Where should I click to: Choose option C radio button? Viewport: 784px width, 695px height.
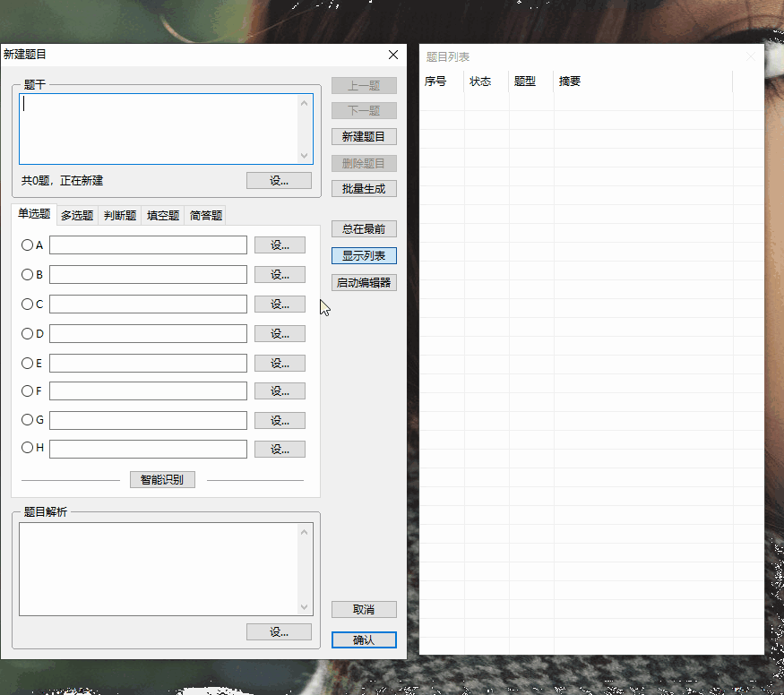[27, 304]
